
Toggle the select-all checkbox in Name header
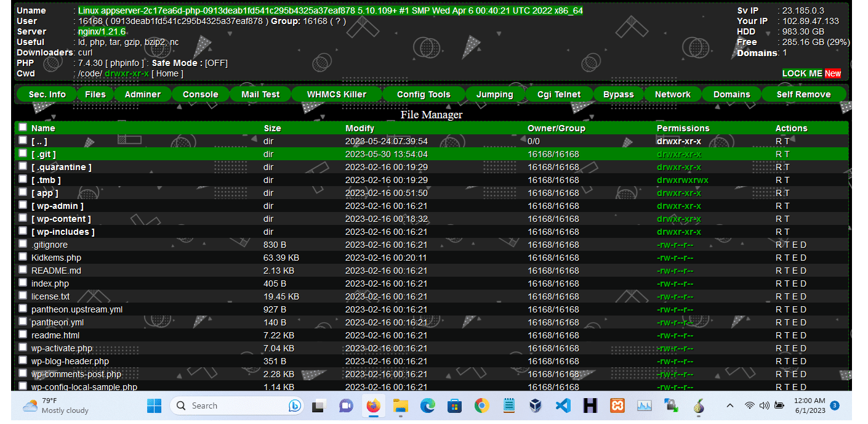point(23,128)
